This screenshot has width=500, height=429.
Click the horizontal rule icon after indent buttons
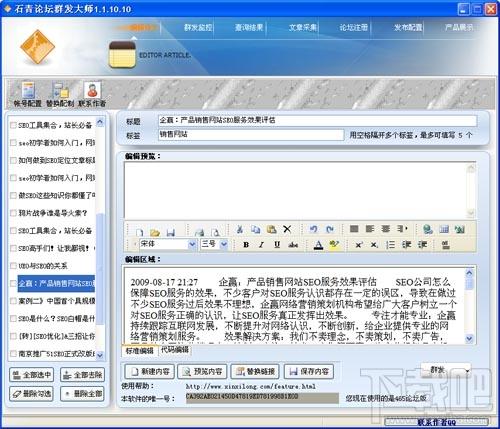coord(446,245)
